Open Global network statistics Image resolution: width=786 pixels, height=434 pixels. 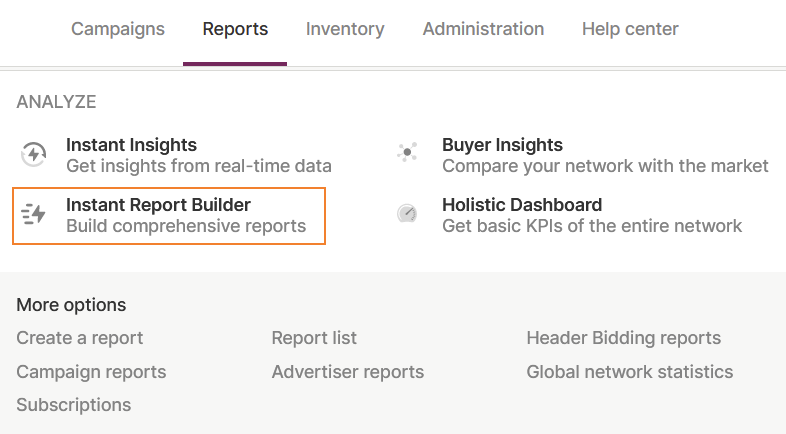click(629, 372)
